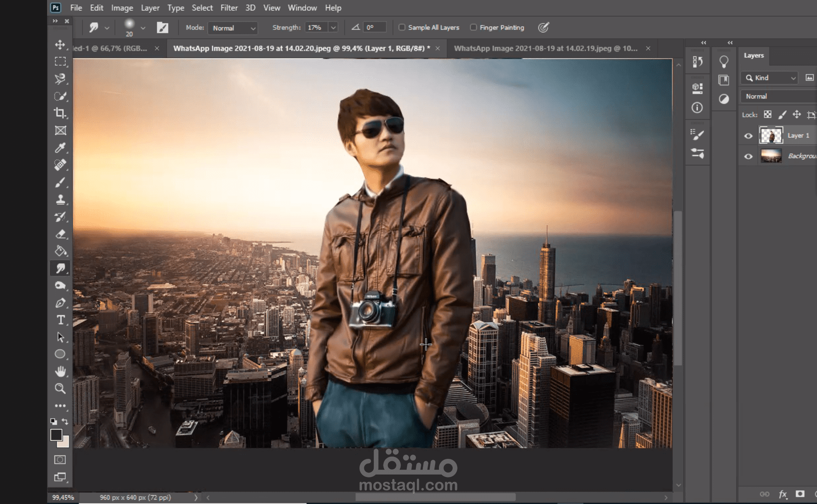Select the Move tool
This screenshot has width=817, height=504.
tap(60, 45)
